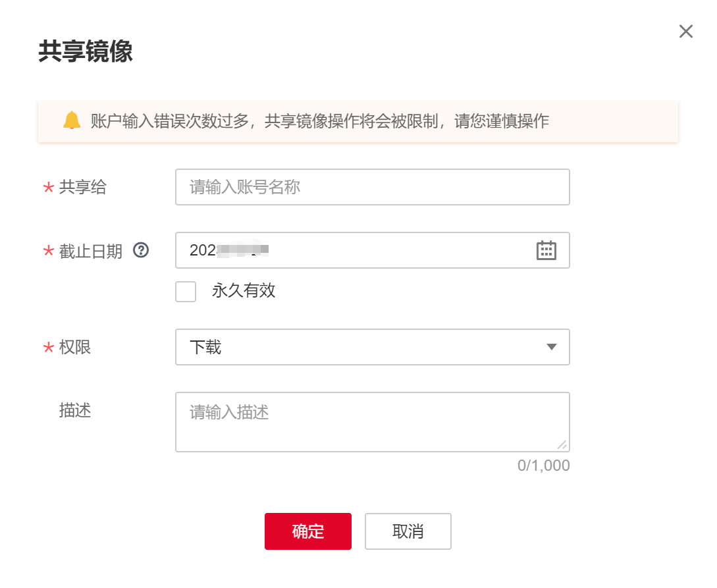717x588 pixels.
Task: Click the dropdown arrow showing 下载
Action: 552,347
